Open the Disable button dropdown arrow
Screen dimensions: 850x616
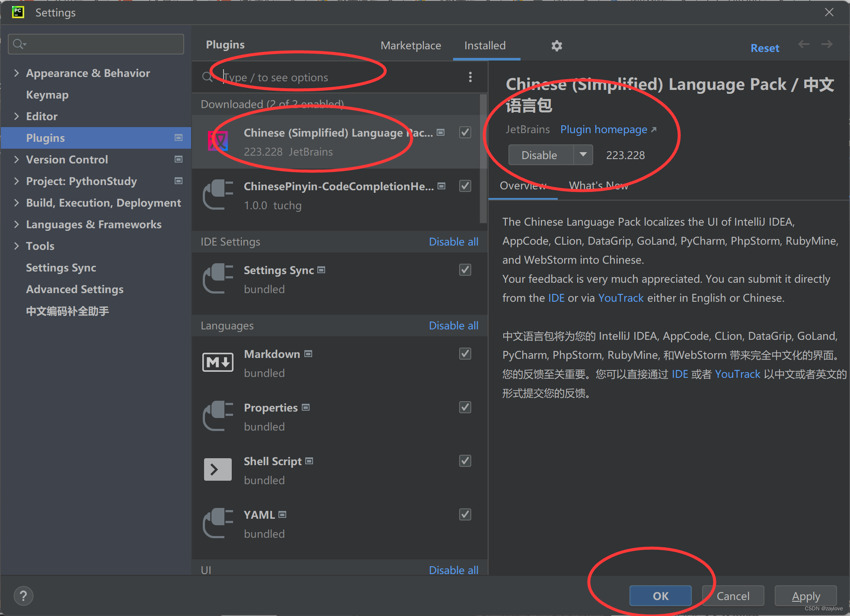pyautogui.click(x=583, y=155)
